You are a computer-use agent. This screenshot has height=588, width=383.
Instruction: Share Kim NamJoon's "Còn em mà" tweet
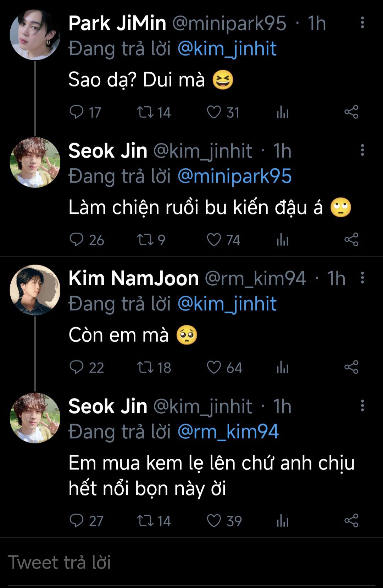351,367
